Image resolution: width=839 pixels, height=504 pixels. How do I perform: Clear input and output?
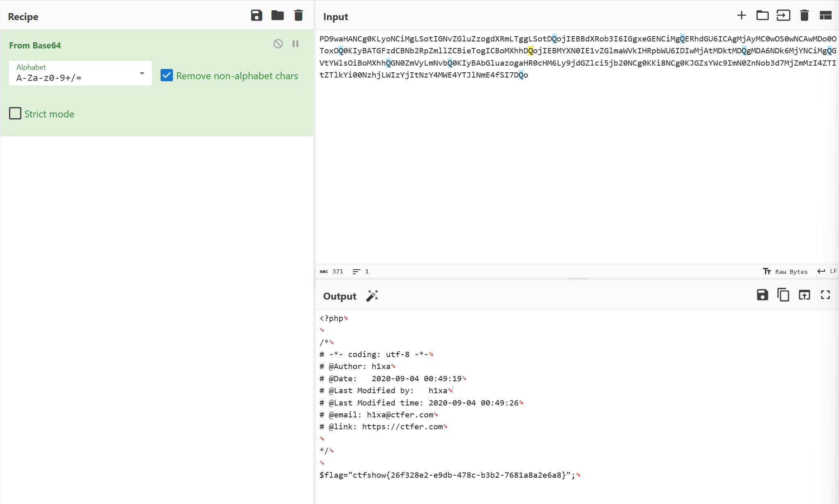(x=804, y=16)
